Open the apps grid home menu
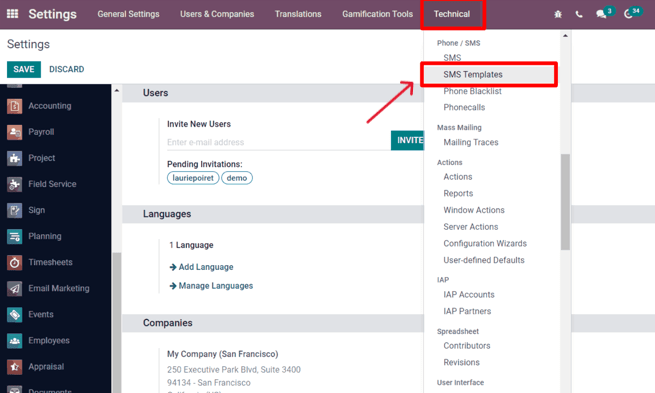 click(13, 14)
